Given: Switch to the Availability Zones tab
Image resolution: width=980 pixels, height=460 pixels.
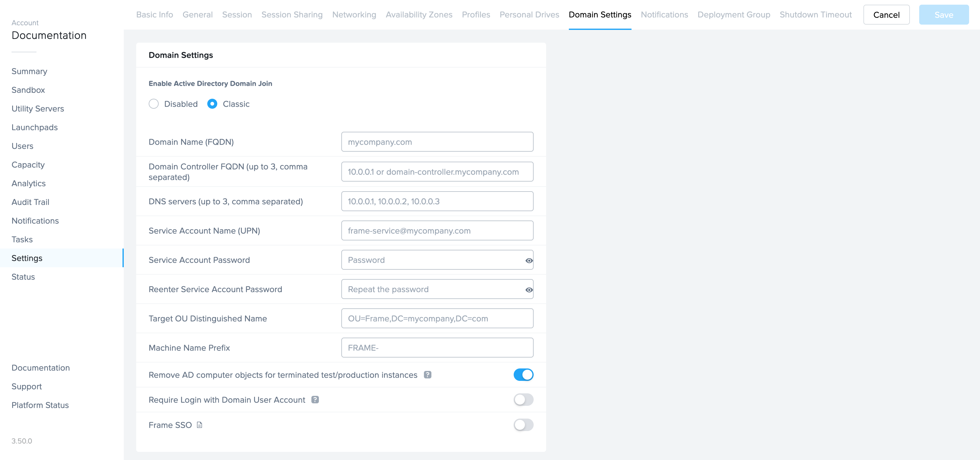Looking at the screenshot, I should point(419,14).
